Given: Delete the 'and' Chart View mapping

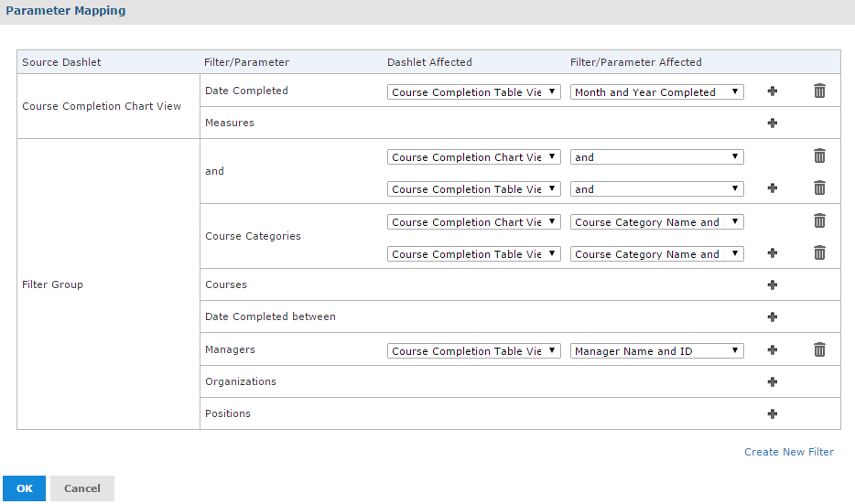Looking at the screenshot, I should [819, 155].
